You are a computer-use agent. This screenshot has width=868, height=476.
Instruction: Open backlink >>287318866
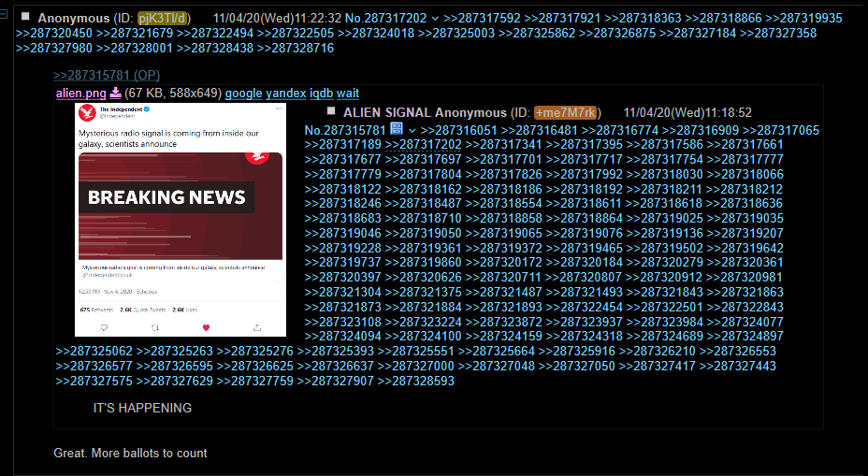point(723,19)
